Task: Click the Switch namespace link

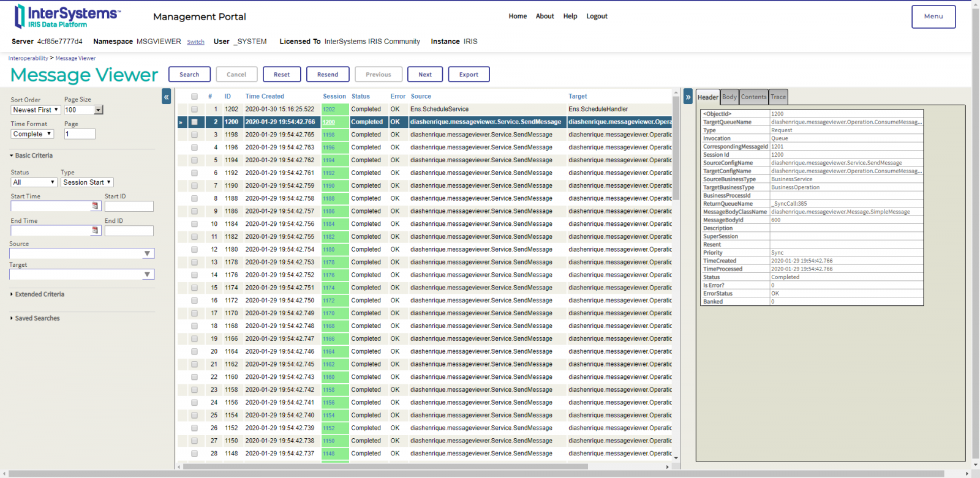Action: 195,42
